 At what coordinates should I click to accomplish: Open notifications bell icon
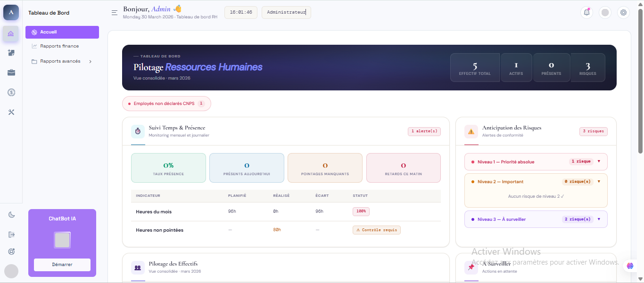[586, 13]
